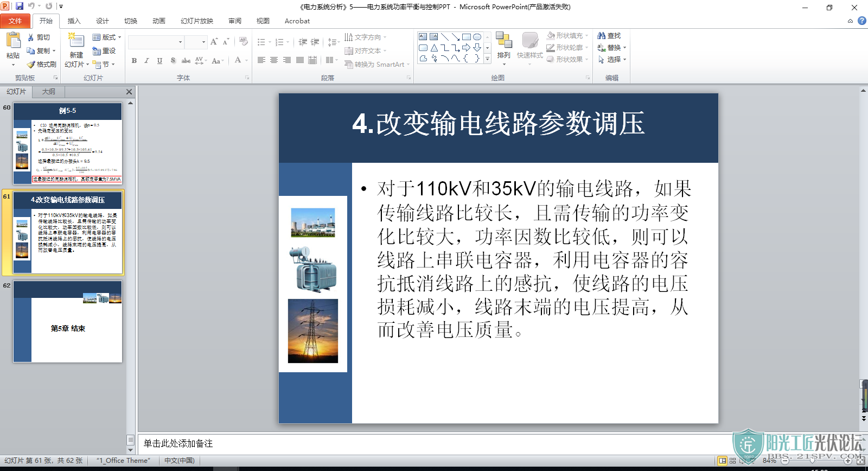Viewport: 868px width, 471px height.
Task: Select slide 62 thumbnail 第5章 结束
Action: 68,321
